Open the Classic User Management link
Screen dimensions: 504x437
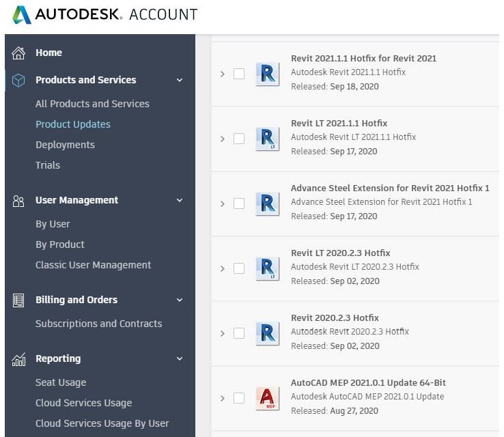[x=93, y=265]
